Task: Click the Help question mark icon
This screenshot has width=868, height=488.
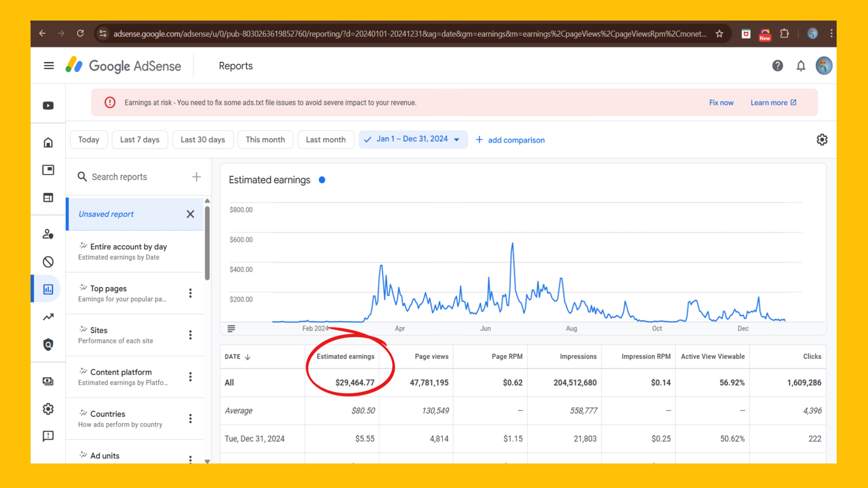Action: tap(777, 66)
